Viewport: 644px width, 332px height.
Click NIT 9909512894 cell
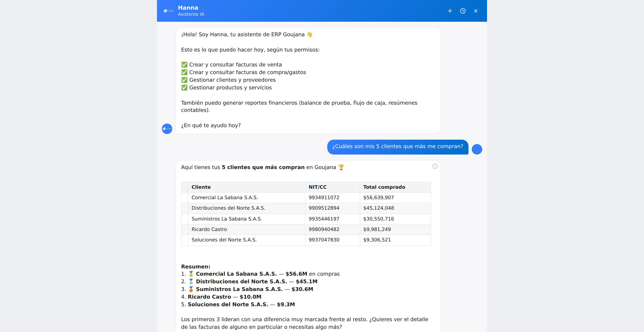pos(332,208)
